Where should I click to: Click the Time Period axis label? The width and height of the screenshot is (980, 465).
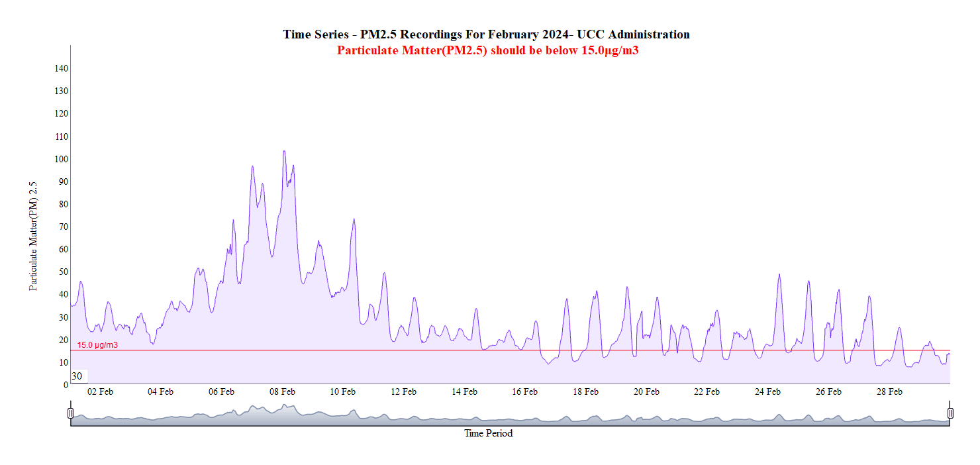[488, 433]
